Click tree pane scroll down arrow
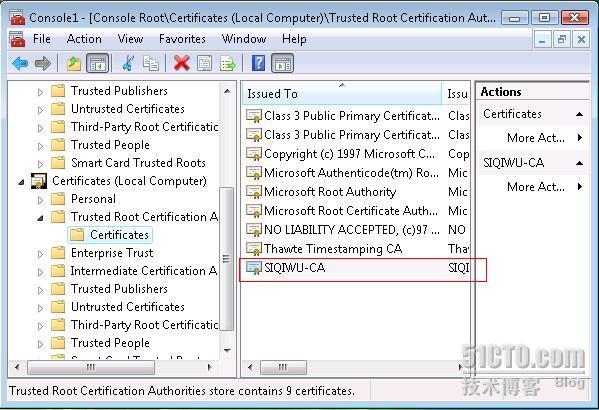 coord(227,350)
